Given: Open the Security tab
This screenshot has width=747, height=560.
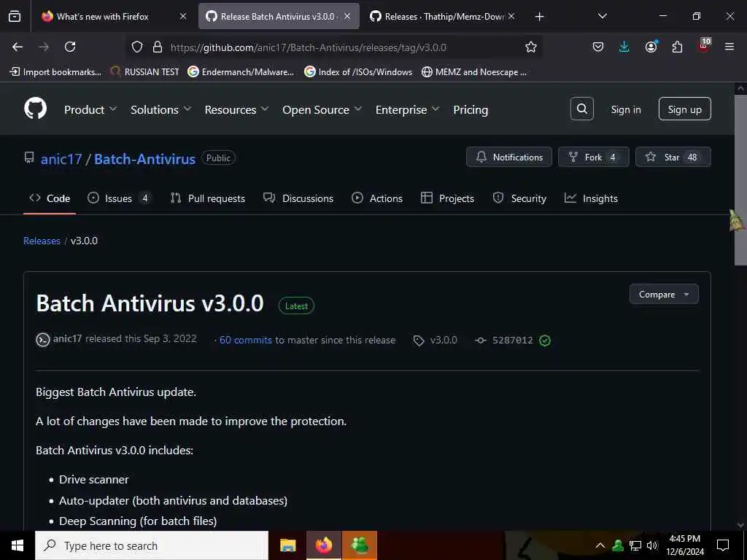Looking at the screenshot, I should 519,198.
